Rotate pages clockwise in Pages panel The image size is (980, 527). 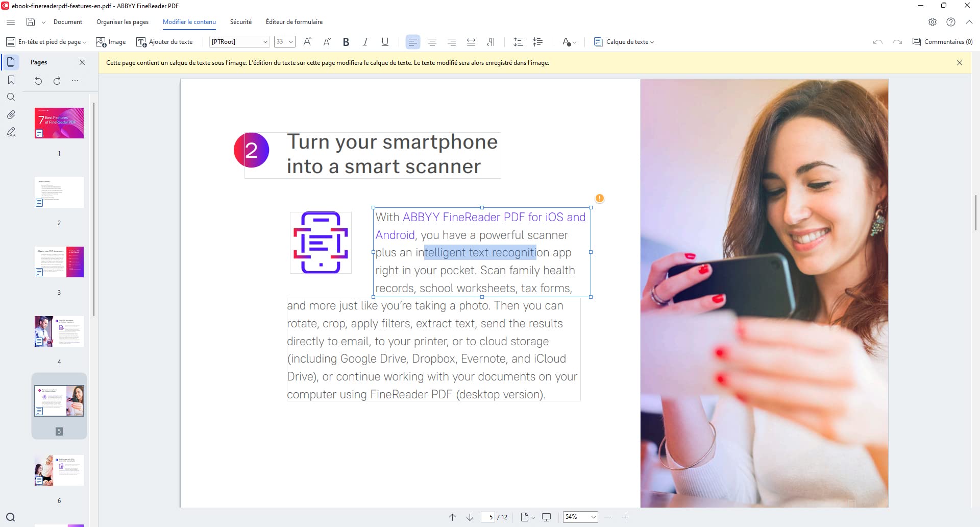click(57, 81)
